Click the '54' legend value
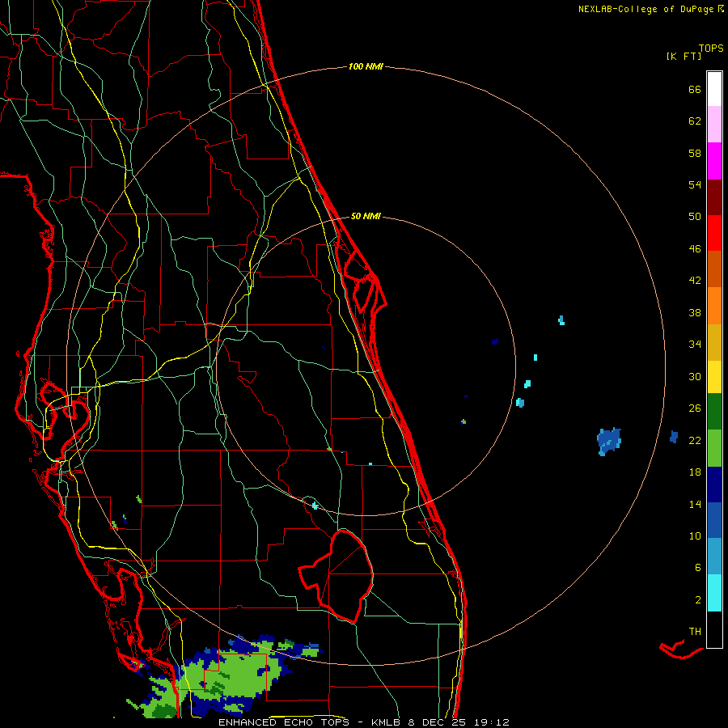 coord(695,185)
